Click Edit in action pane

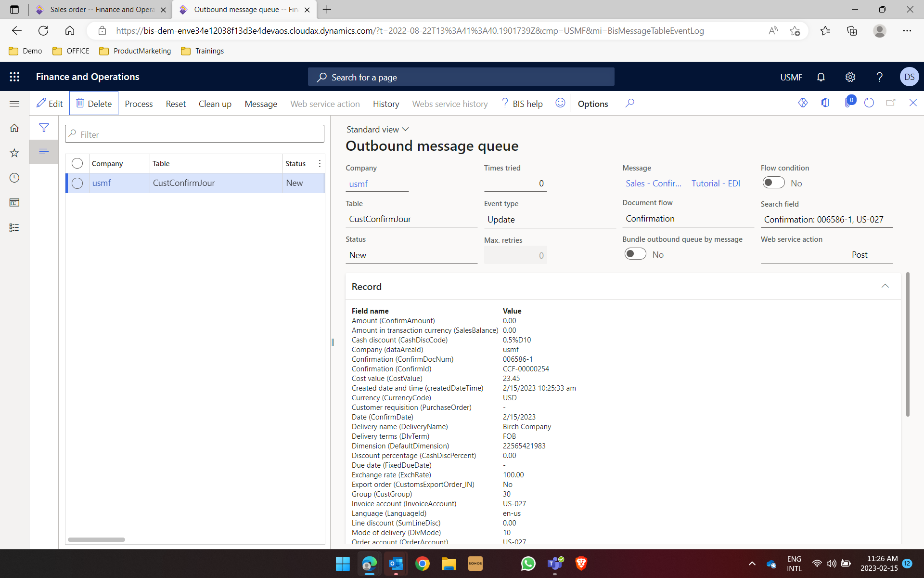(x=50, y=104)
